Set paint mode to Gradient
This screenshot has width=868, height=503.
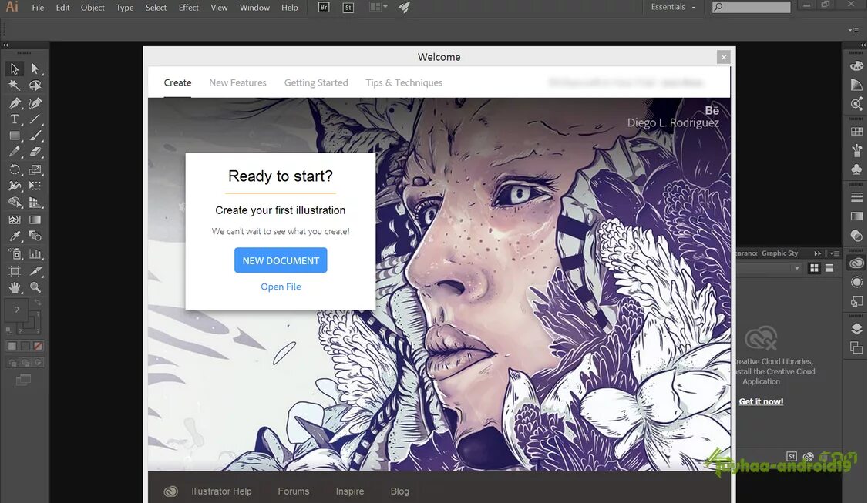click(25, 346)
